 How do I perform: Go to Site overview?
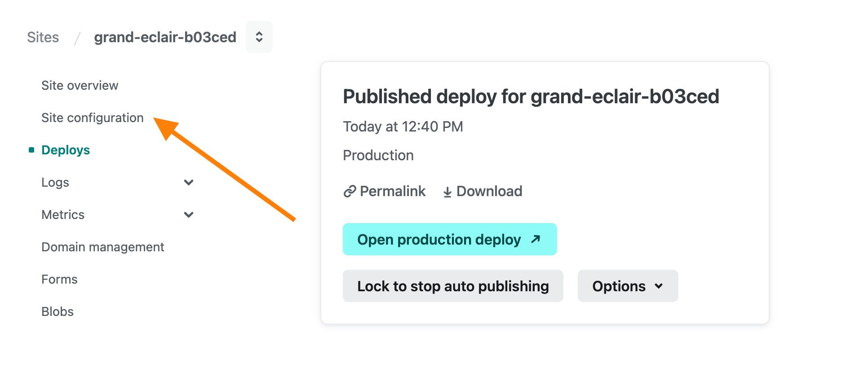pos(80,86)
